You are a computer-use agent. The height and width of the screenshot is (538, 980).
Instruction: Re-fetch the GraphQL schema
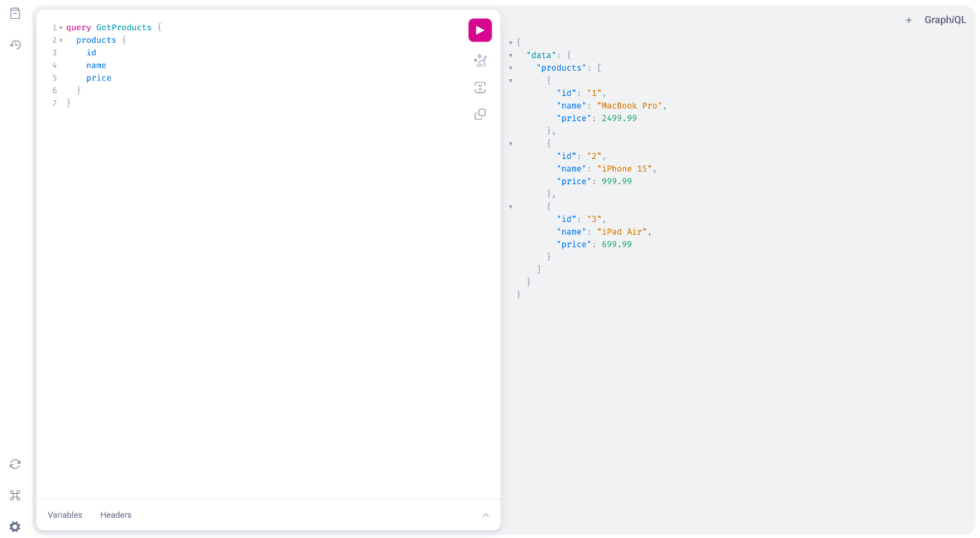point(15,464)
